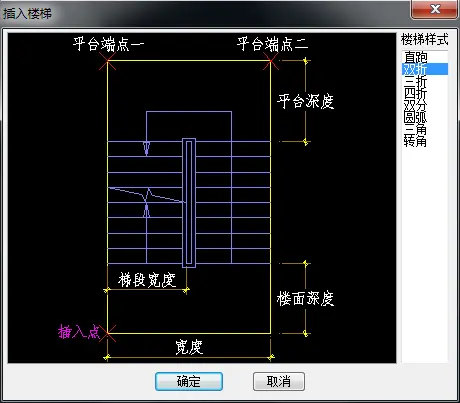This screenshot has width=460, height=403.
Task: Click the 插入点 cross marker
Action: pyautogui.click(x=107, y=333)
